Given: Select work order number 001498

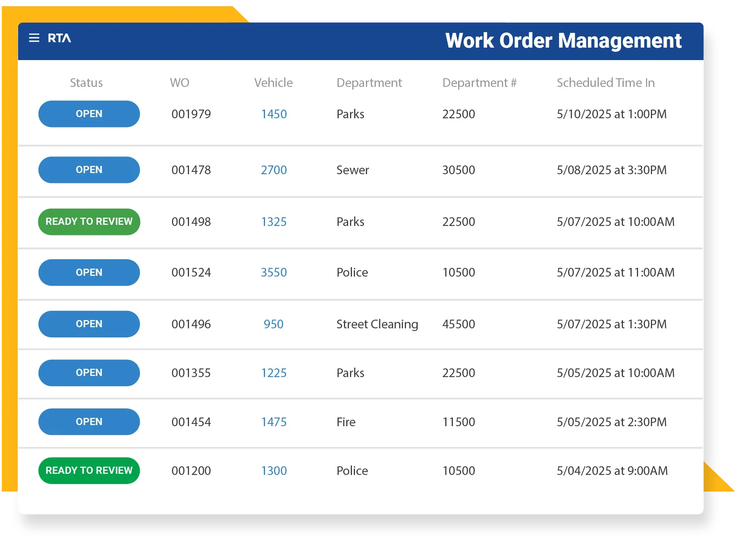Looking at the screenshot, I should pyautogui.click(x=191, y=222).
